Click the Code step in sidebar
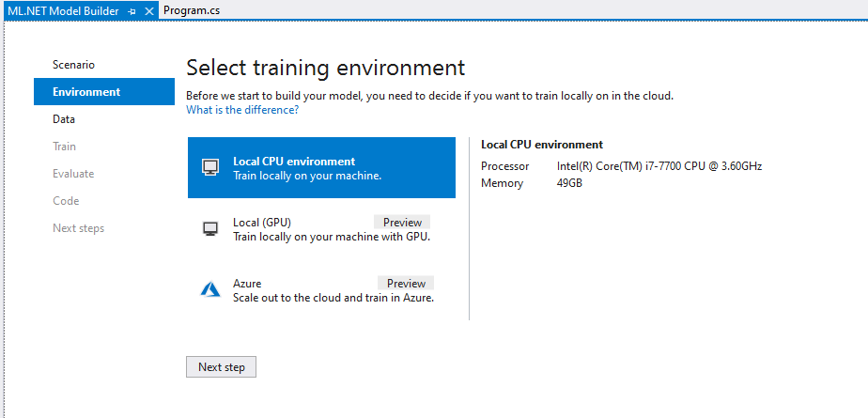The image size is (868, 418). (x=66, y=201)
